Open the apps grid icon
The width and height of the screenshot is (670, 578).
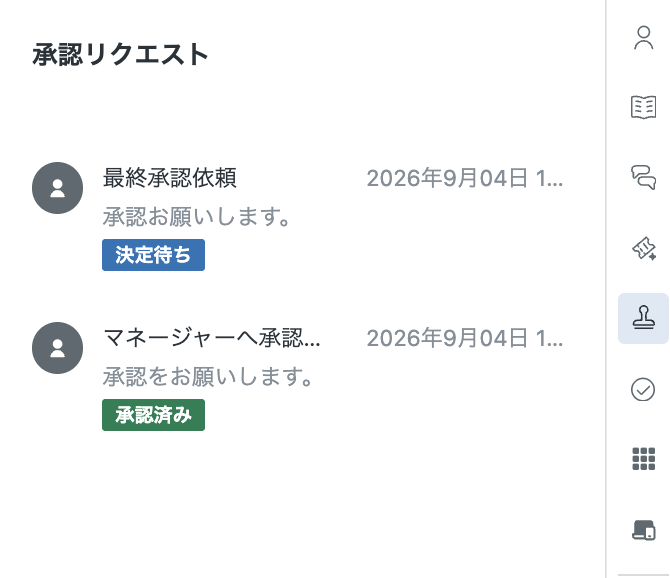[x=643, y=459]
